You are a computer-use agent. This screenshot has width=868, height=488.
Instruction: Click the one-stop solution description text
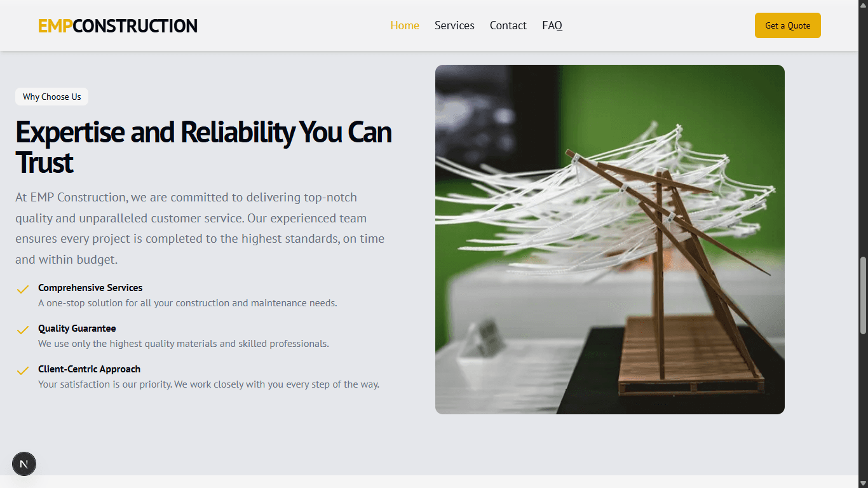pyautogui.click(x=187, y=303)
